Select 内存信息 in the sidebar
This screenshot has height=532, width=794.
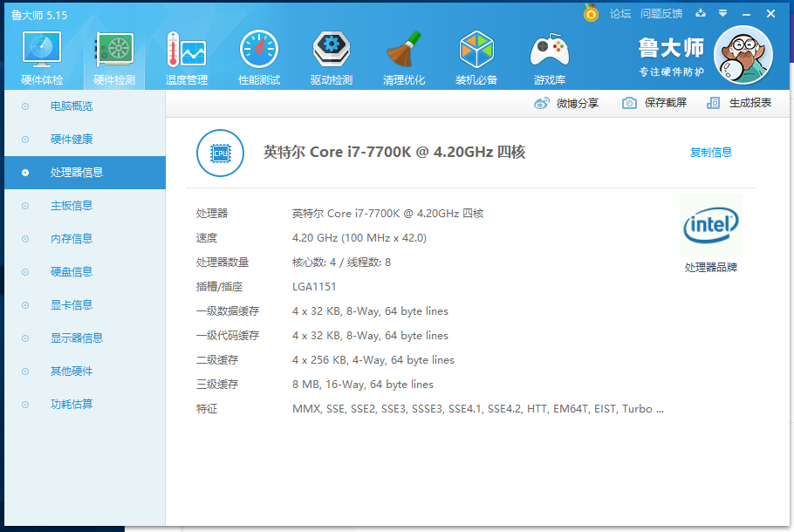86,239
